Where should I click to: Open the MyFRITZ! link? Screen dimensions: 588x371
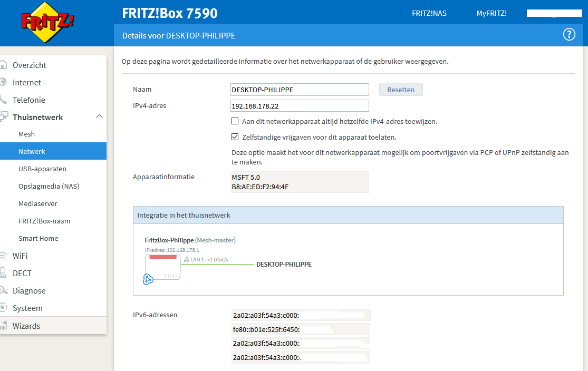[491, 13]
